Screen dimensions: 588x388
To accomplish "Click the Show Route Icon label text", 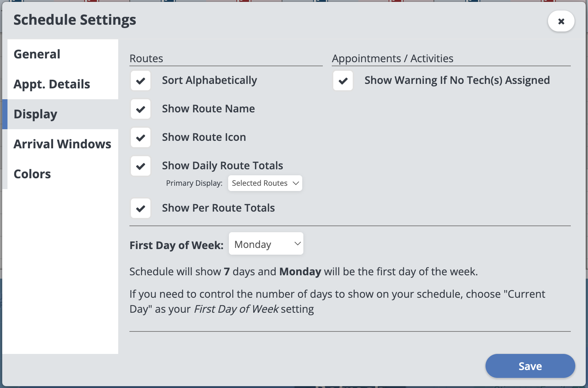I will (x=204, y=137).
